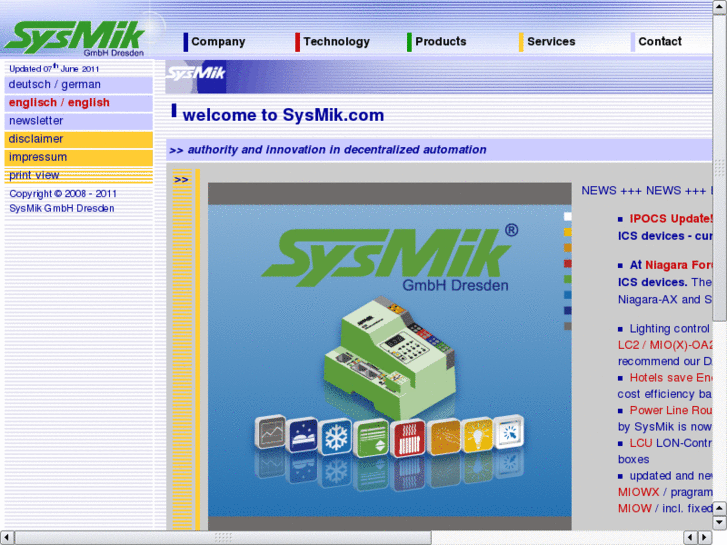Click the NEWS +++ NEWS ticker heading

[x=646, y=191]
